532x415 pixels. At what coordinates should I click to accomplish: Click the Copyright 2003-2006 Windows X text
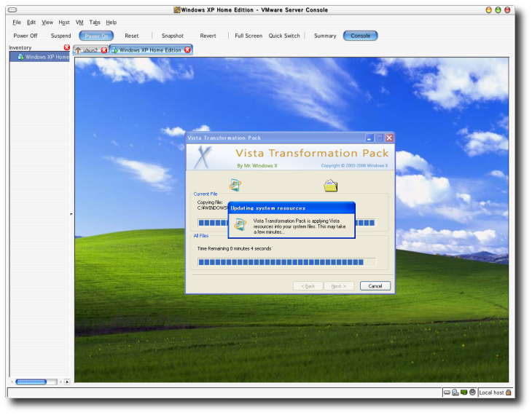click(355, 165)
